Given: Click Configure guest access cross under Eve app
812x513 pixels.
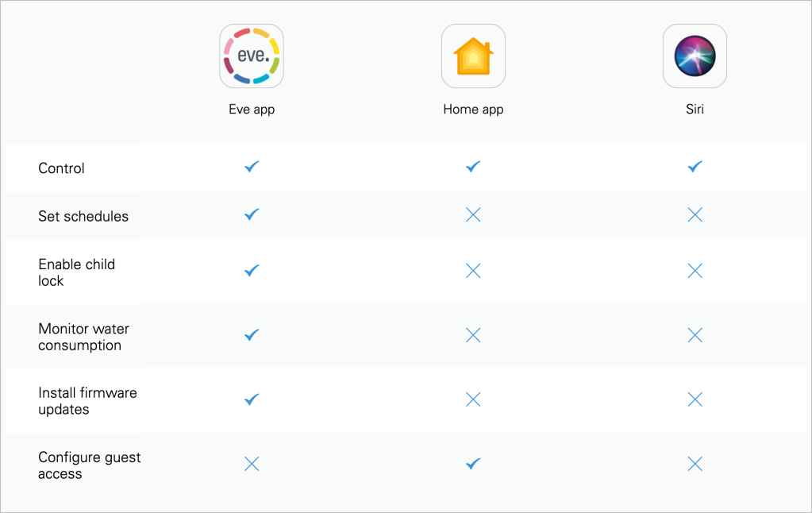Looking at the screenshot, I should tap(252, 464).
